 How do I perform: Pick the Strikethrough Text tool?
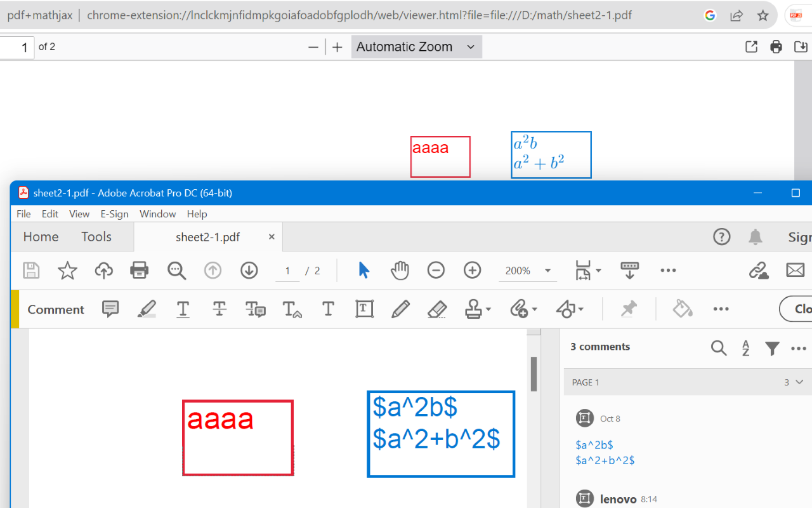pyautogui.click(x=219, y=309)
